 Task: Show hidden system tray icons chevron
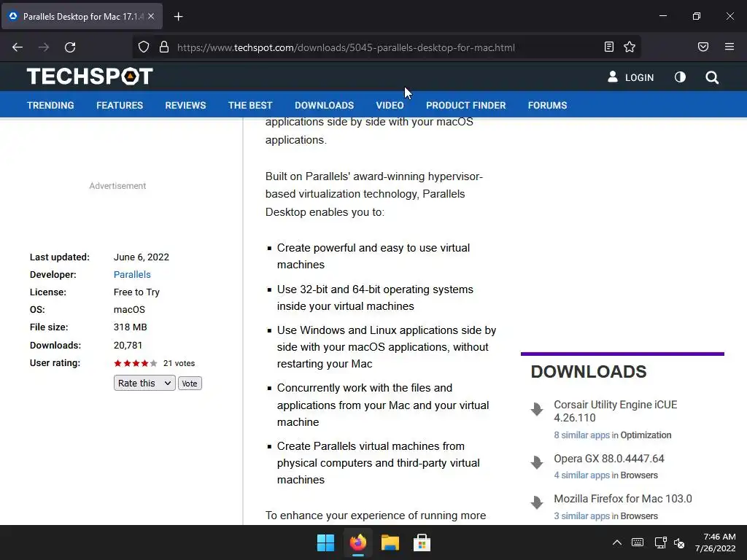point(616,542)
